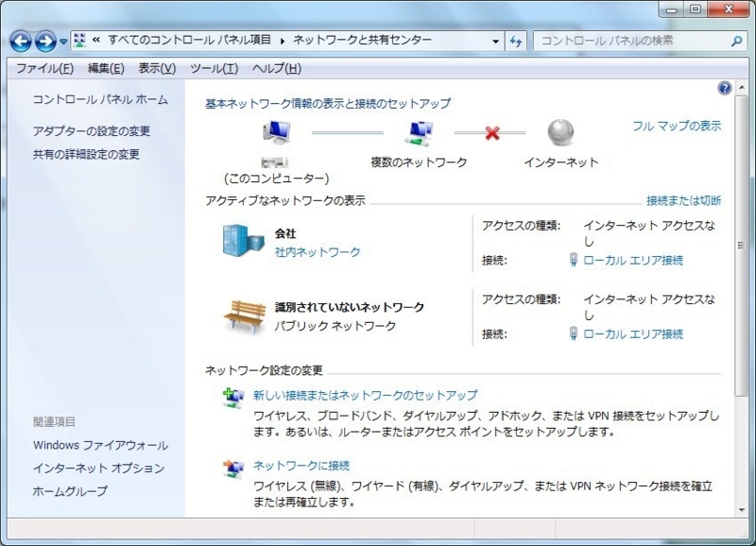Screen dimensions: 756x546
Task: Click adapter icon in 識別されていないネットワーク row
Action: pyautogui.click(x=574, y=333)
